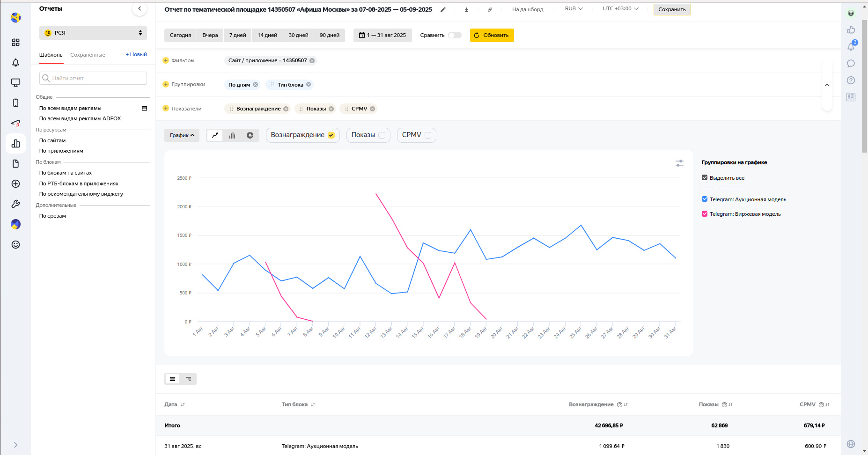868x455 pixels.
Task: Open the RUB currency dropdown
Action: pos(574,9)
